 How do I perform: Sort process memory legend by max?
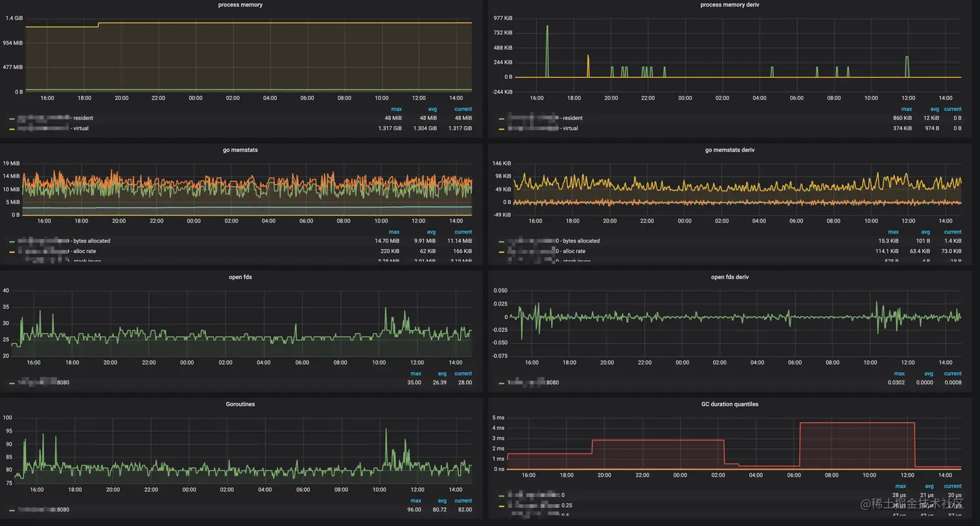396,109
